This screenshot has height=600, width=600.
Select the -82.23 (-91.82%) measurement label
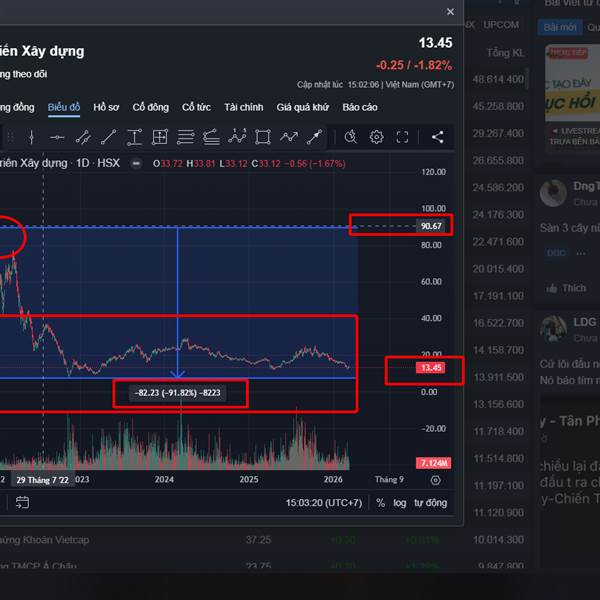coord(178,393)
